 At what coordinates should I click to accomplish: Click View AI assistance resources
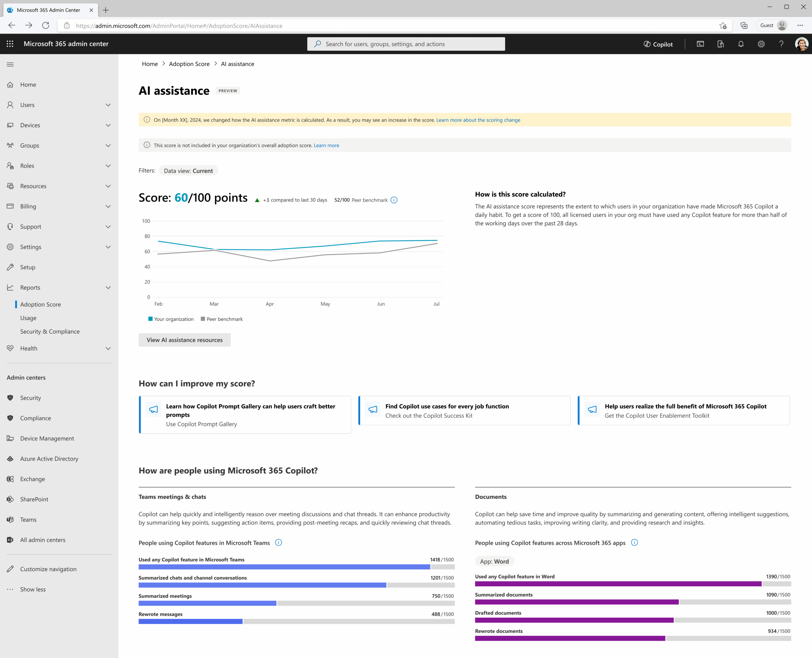(185, 339)
